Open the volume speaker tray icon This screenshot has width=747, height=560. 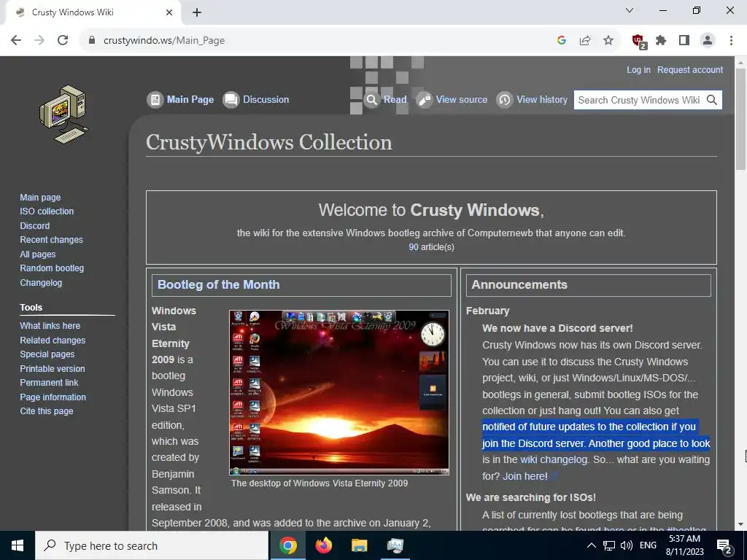click(627, 545)
